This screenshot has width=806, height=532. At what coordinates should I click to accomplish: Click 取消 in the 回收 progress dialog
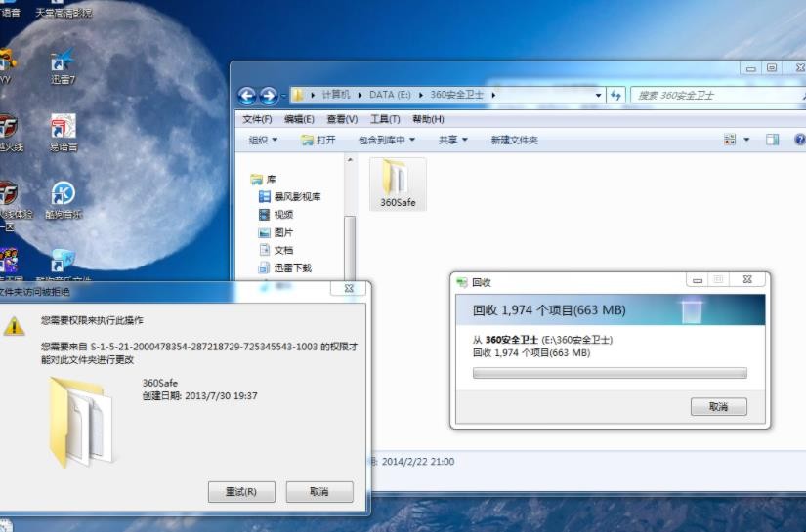(718, 407)
